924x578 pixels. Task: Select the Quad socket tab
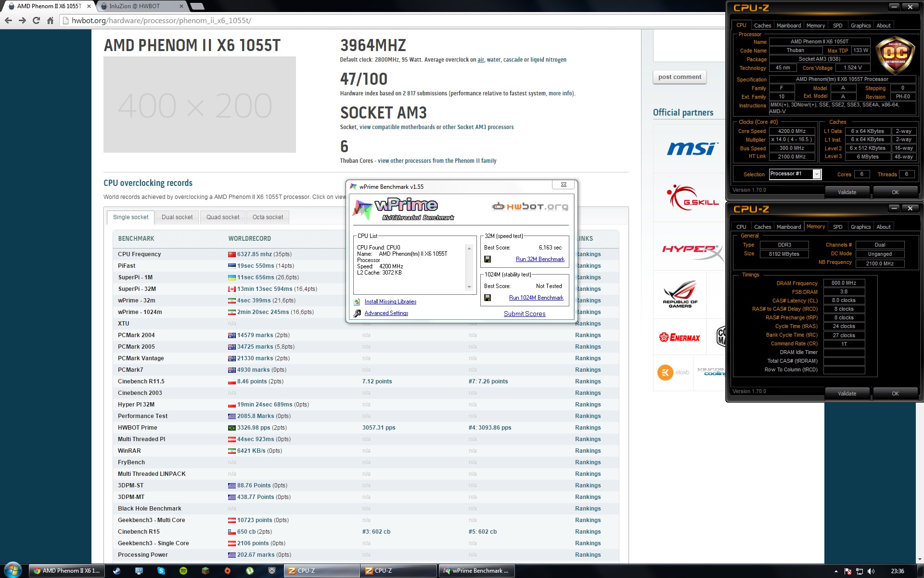[x=223, y=217]
